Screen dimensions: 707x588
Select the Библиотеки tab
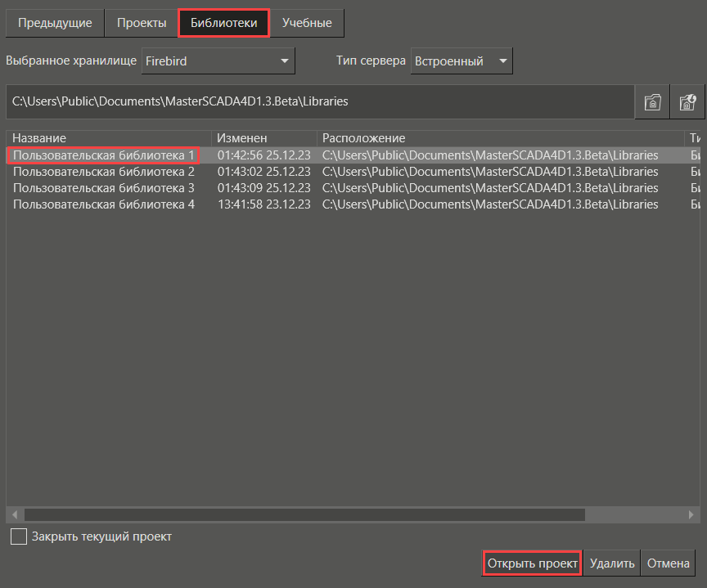pyautogui.click(x=223, y=23)
